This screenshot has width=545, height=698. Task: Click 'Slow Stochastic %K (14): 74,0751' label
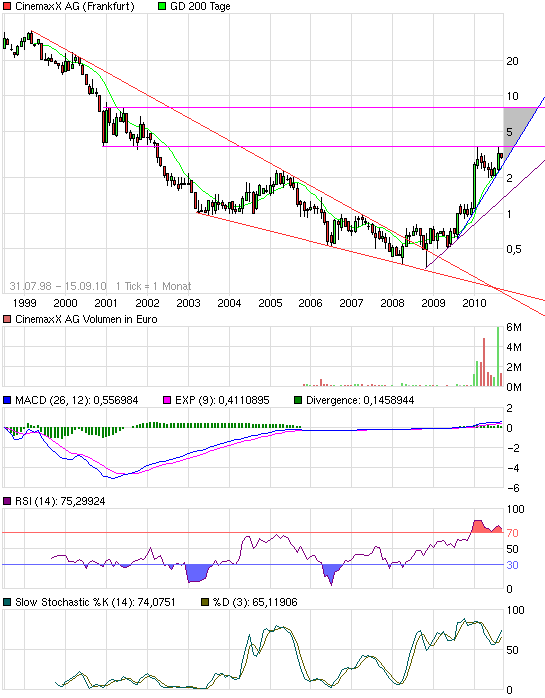[95, 602]
